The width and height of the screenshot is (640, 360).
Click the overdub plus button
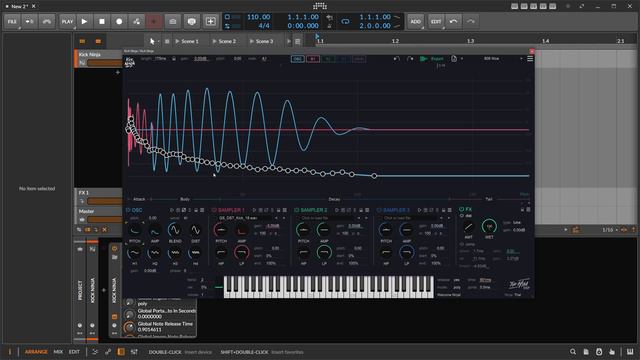(x=154, y=22)
